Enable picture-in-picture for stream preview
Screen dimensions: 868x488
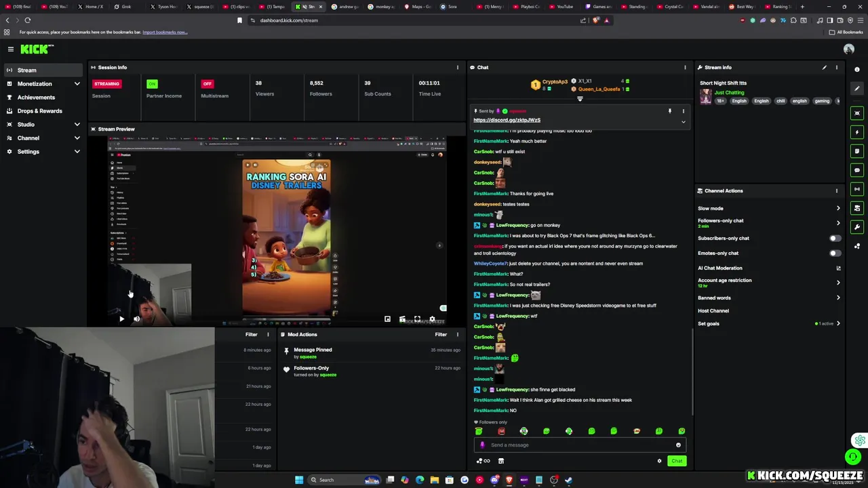[x=387, y=319]
